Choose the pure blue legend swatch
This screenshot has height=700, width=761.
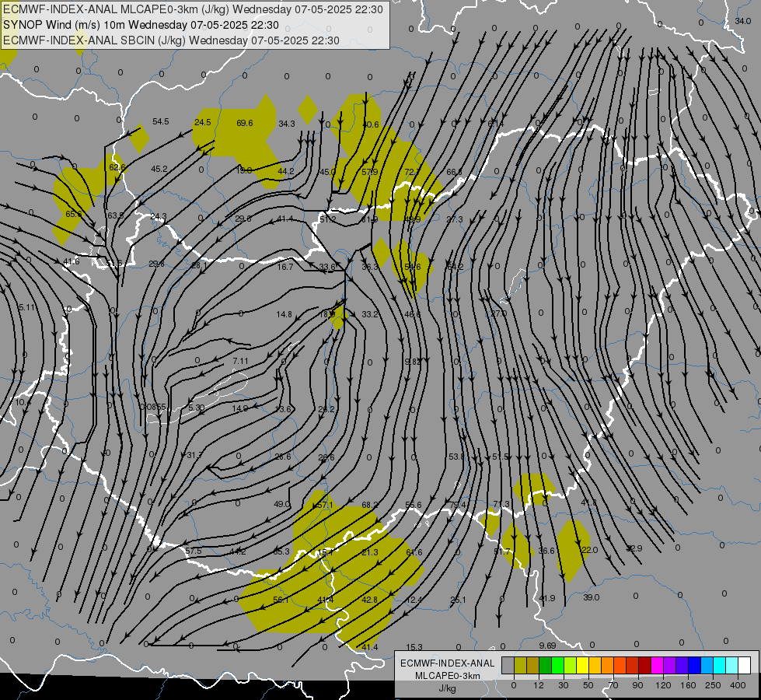tap(694, 665)
